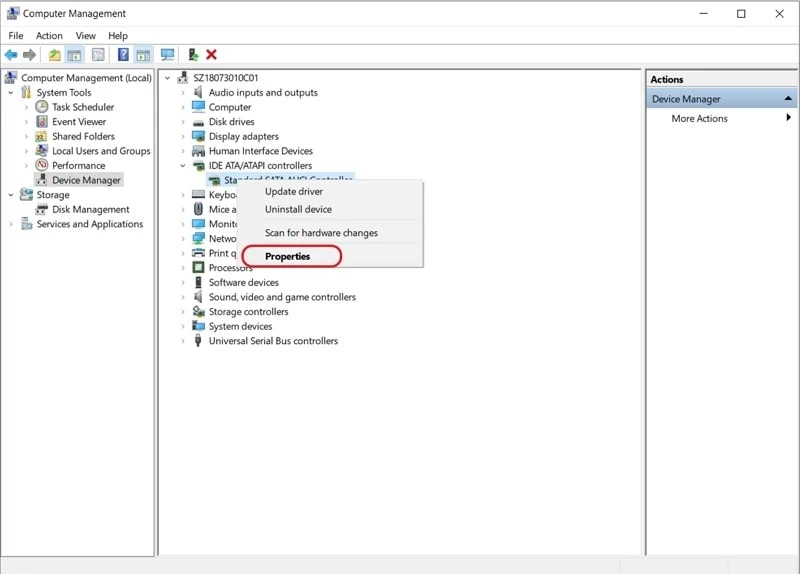Open Event Viewer in the console tree
This screenshot has height=574, width=800.
[78, 122]
